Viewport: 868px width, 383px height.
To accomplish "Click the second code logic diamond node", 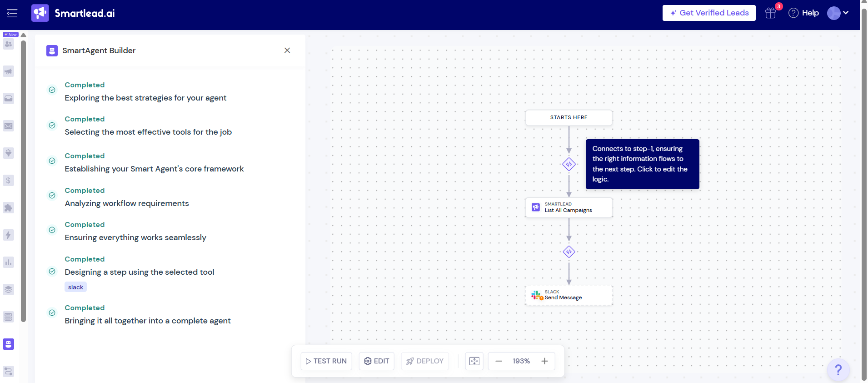I will pos(569,252).
